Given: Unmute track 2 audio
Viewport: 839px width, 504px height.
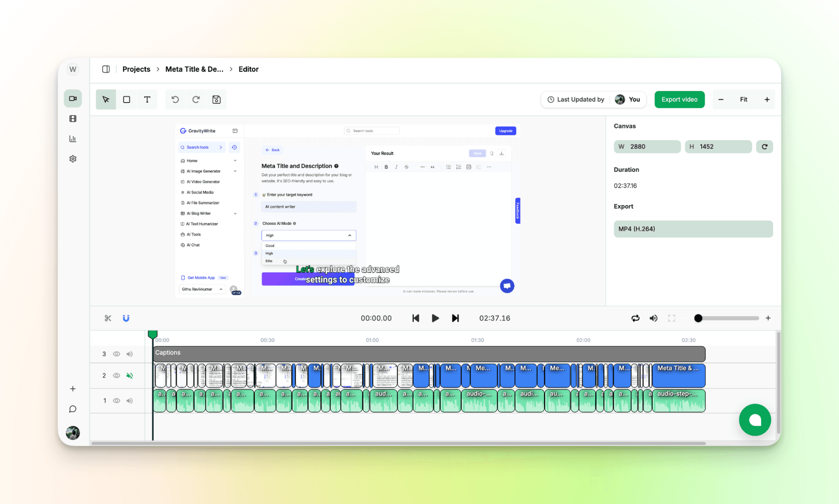Looking at the screenshot, I should (129, 375).
